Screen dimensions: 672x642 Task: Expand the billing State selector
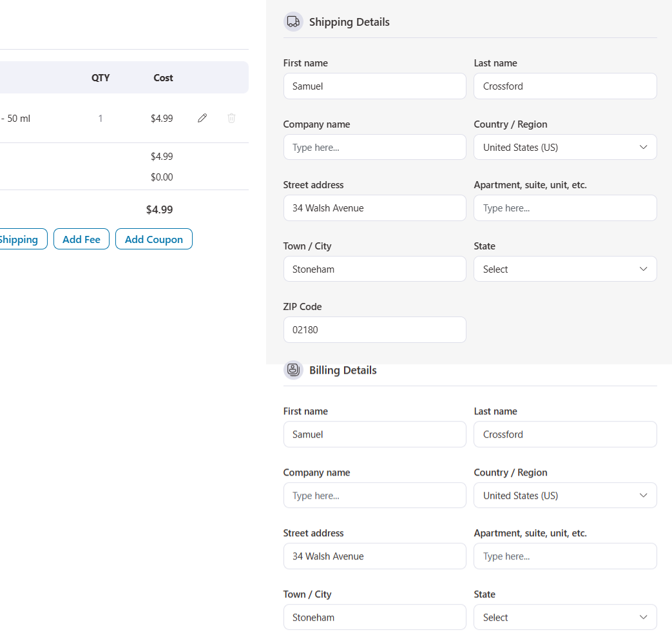click(565, 617)
